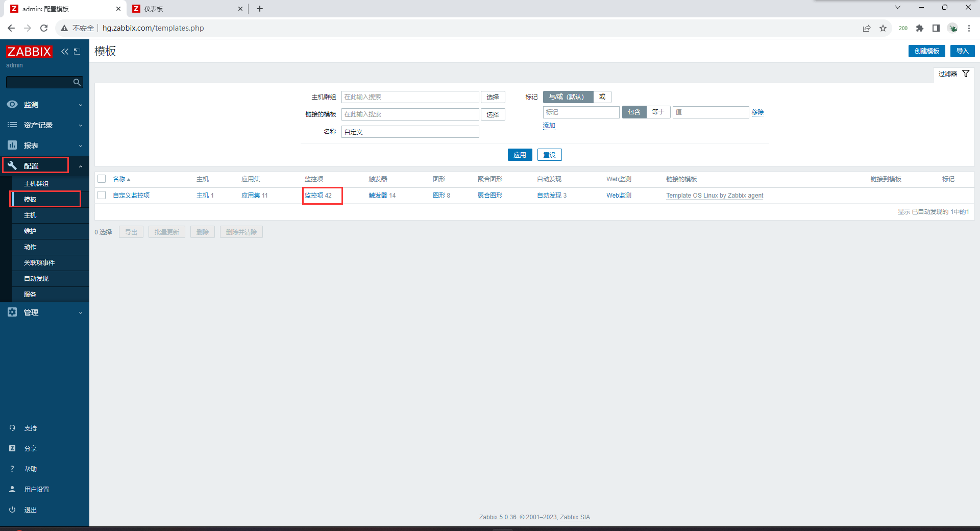Select 或 tag mode

point(602,97)
